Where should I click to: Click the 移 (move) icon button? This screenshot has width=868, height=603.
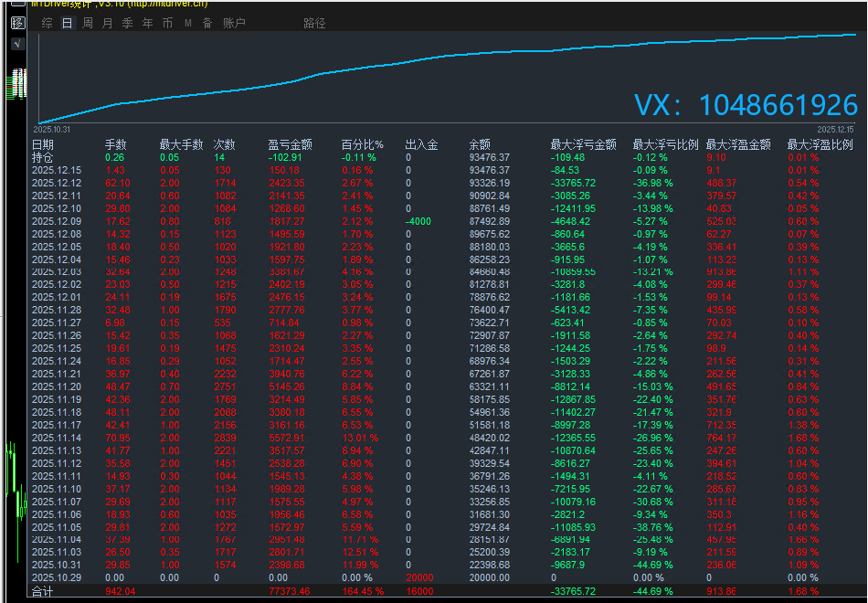(18, 23)
